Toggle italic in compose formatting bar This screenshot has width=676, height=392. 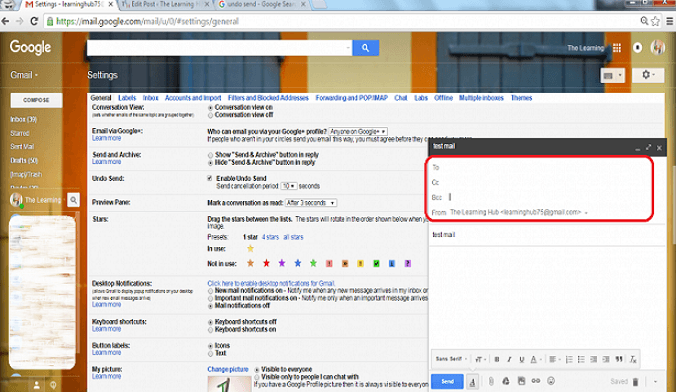click(509, 359)
